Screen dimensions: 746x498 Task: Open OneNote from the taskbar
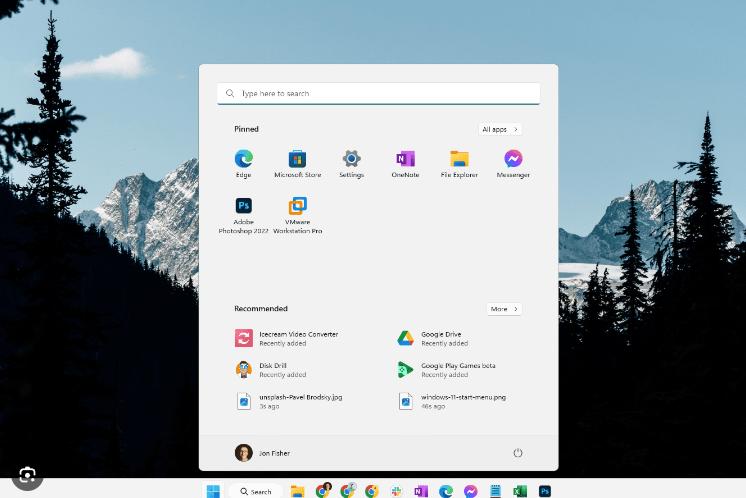click(421, 491)
